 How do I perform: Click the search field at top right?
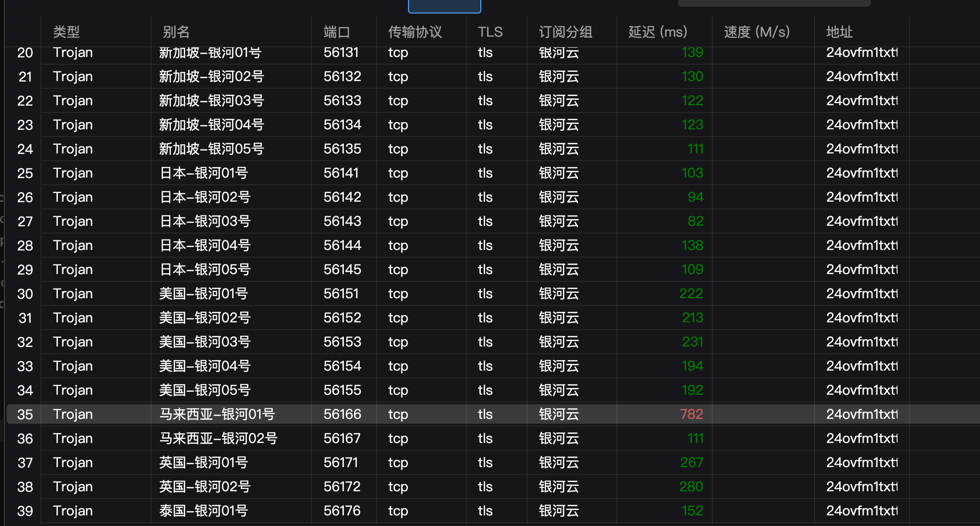coord(774,3)
